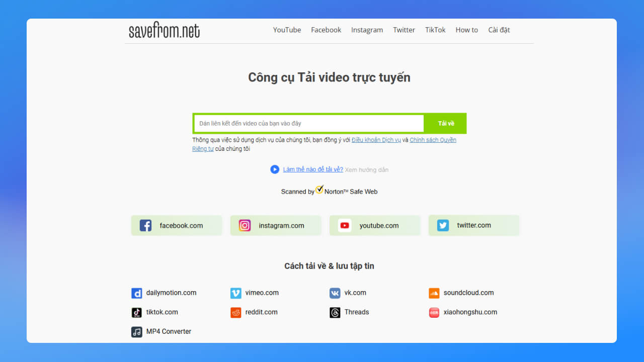Open the YouTube menu item

pos(287,30)
